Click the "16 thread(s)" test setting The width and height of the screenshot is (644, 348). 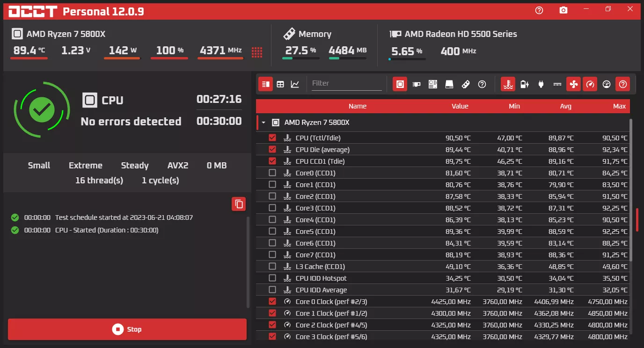point(99,181)
